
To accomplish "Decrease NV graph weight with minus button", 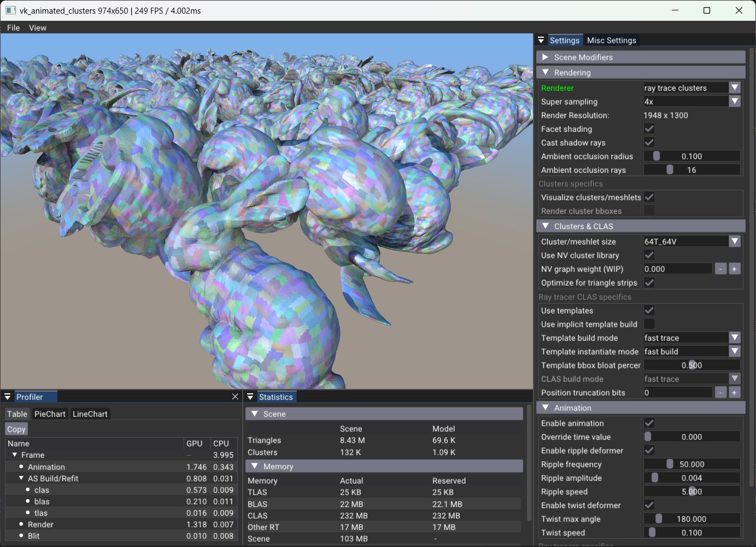I will [720, 269].
